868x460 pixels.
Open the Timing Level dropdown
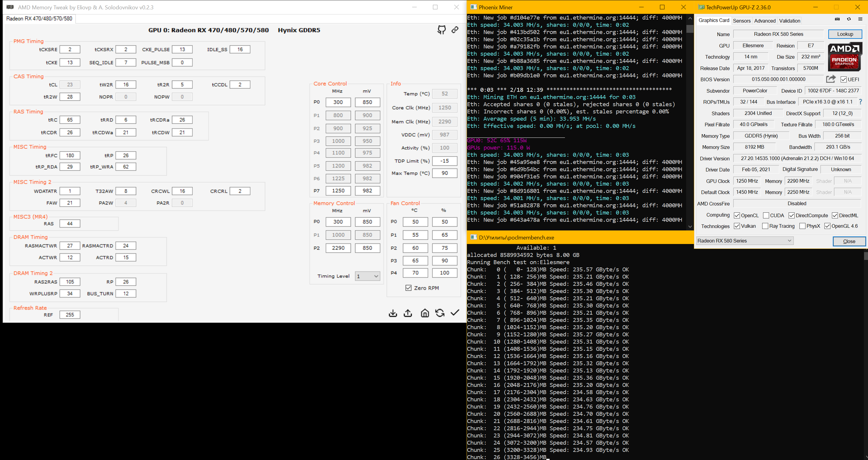click(367, 276)
